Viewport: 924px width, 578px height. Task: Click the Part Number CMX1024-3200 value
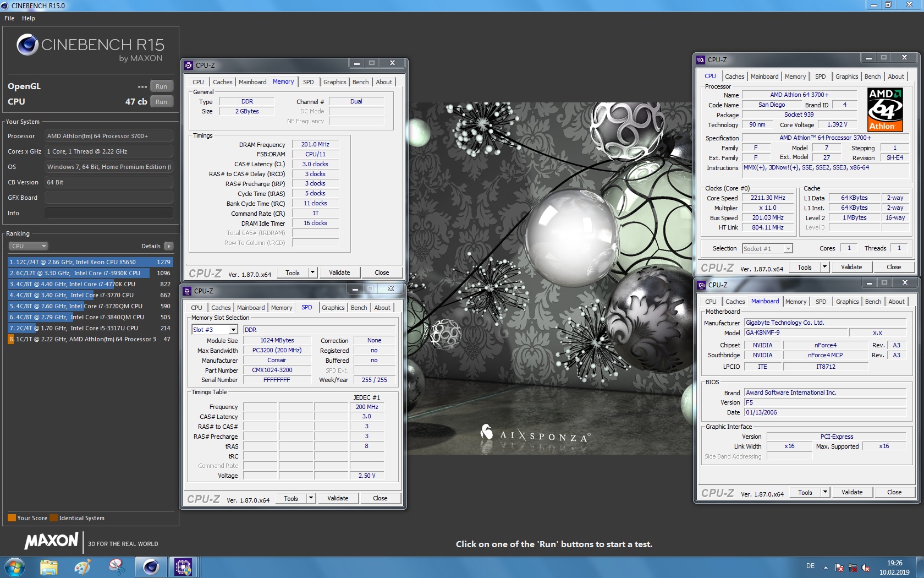tap(277, 370)
